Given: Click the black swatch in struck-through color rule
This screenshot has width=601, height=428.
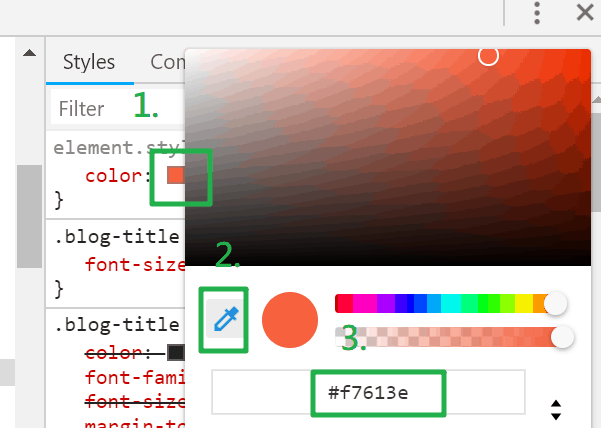Looking at the screenshot, I should point(176,352).
